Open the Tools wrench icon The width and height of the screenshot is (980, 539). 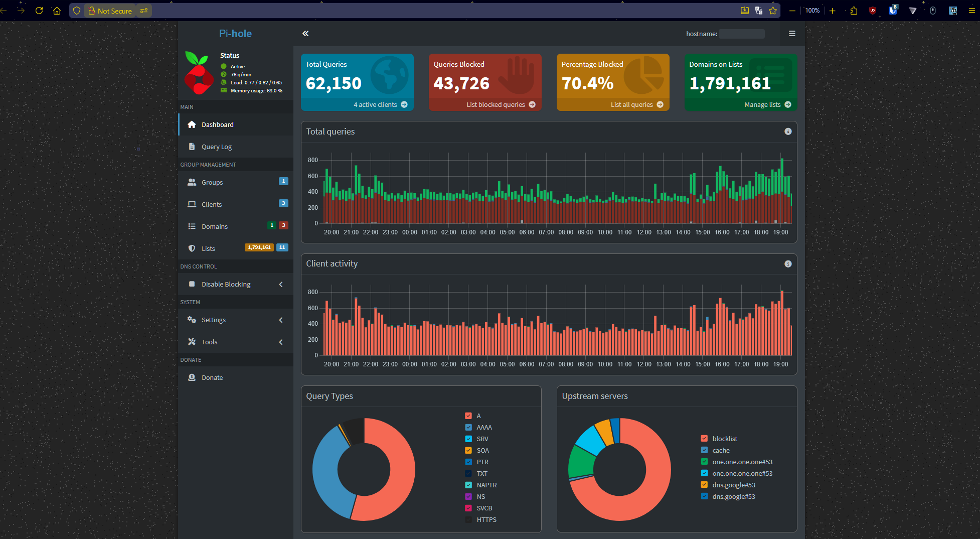pos(192,342)
